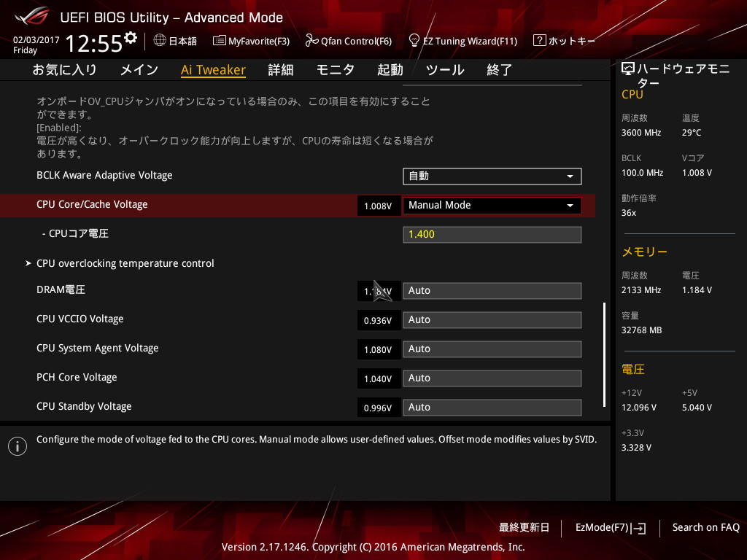
Task: Click the 5.040 V reading
Action: click(x=697, y=408)
